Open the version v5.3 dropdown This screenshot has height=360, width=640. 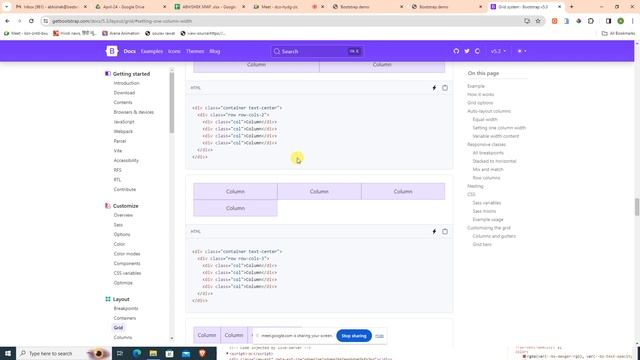point(498,51)
